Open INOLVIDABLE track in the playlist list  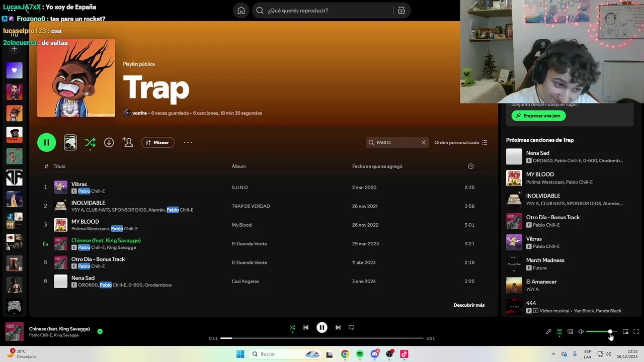pos(88,203)
